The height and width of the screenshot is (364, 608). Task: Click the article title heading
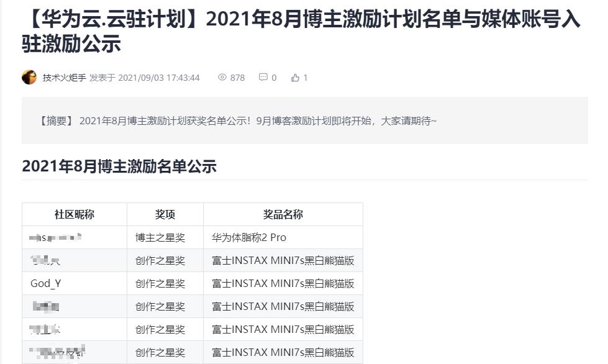tap(301, 31)
